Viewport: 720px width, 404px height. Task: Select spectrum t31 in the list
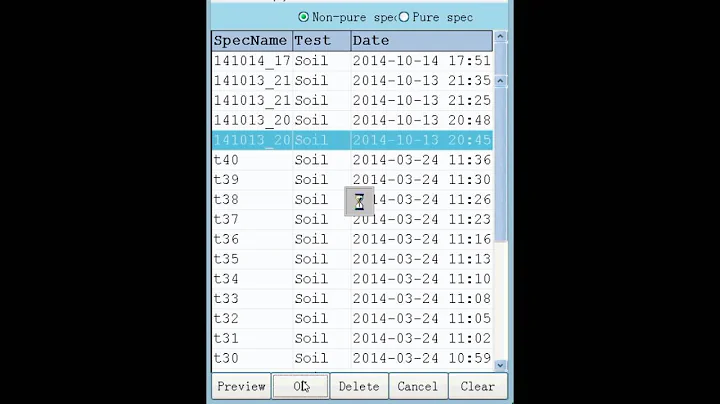[352, 338]
